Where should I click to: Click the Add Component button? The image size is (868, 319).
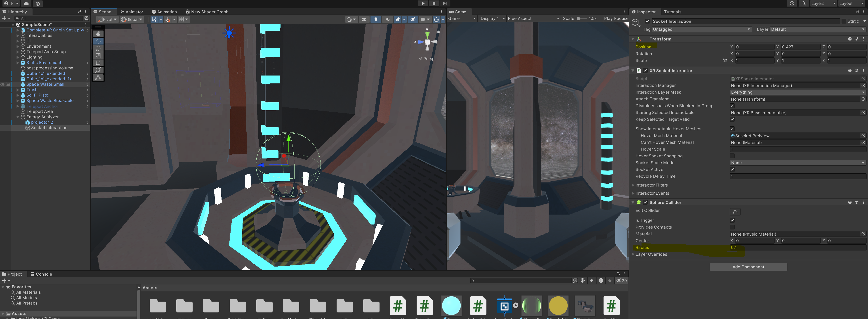click(748, 267)
